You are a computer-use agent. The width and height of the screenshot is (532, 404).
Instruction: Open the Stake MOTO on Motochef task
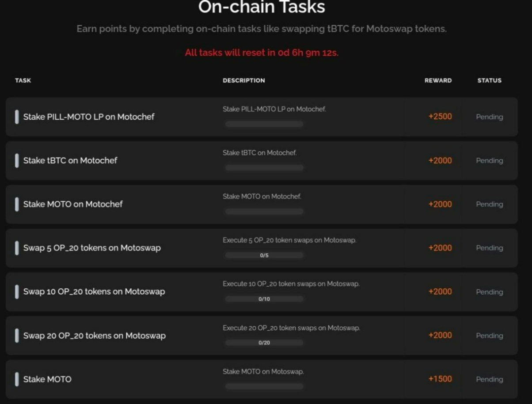(73, 204)
